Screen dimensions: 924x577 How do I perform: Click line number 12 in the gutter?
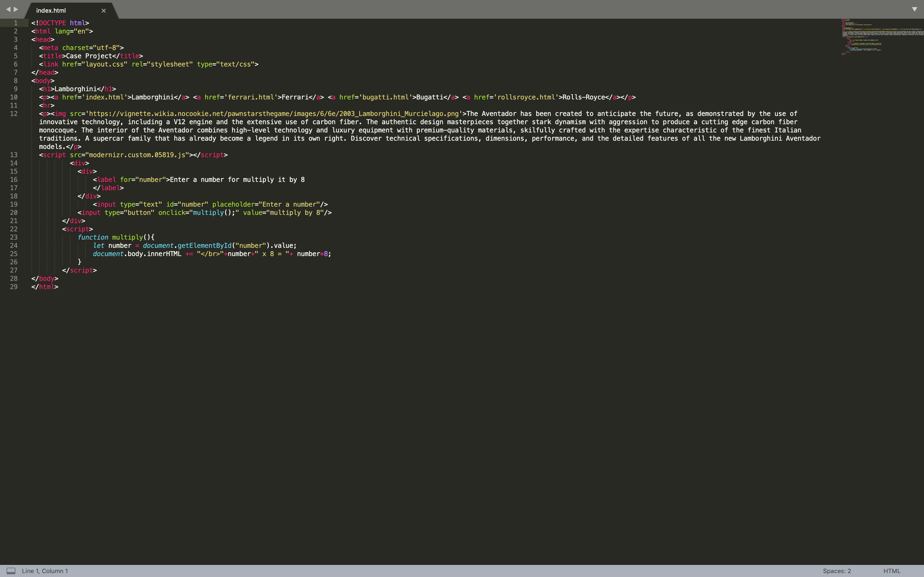coord(14,113)
